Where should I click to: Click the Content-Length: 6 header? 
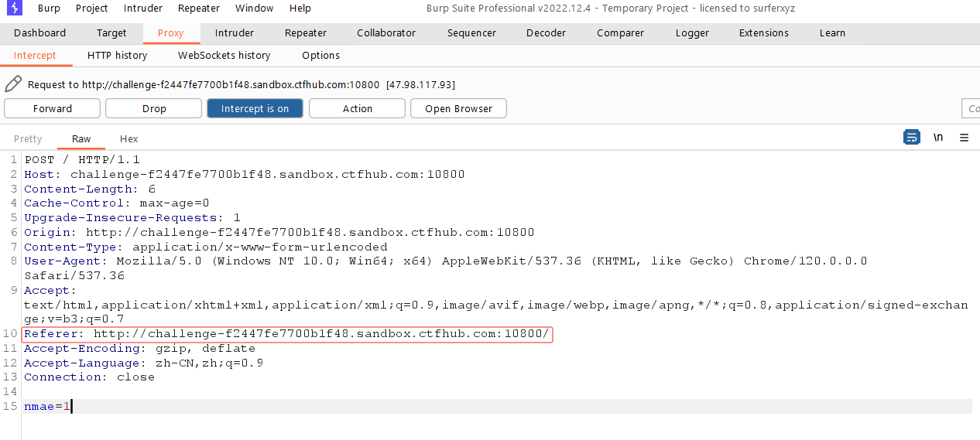point(90,189)
